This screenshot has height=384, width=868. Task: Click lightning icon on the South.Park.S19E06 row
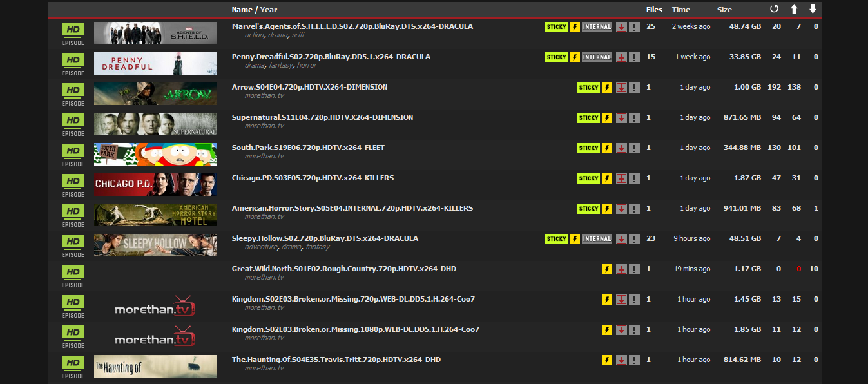pos(607,148)
